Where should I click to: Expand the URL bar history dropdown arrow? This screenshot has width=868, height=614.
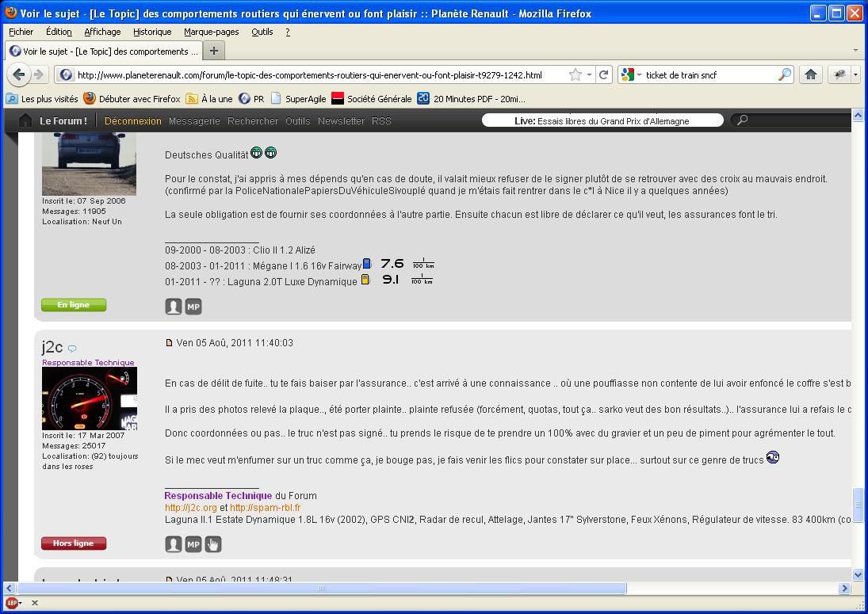coord(588,74)
